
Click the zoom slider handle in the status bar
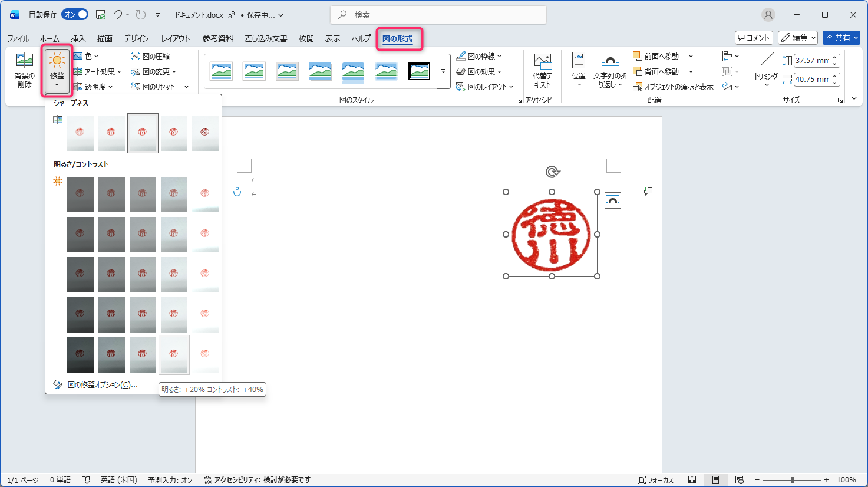click(792, 480)
